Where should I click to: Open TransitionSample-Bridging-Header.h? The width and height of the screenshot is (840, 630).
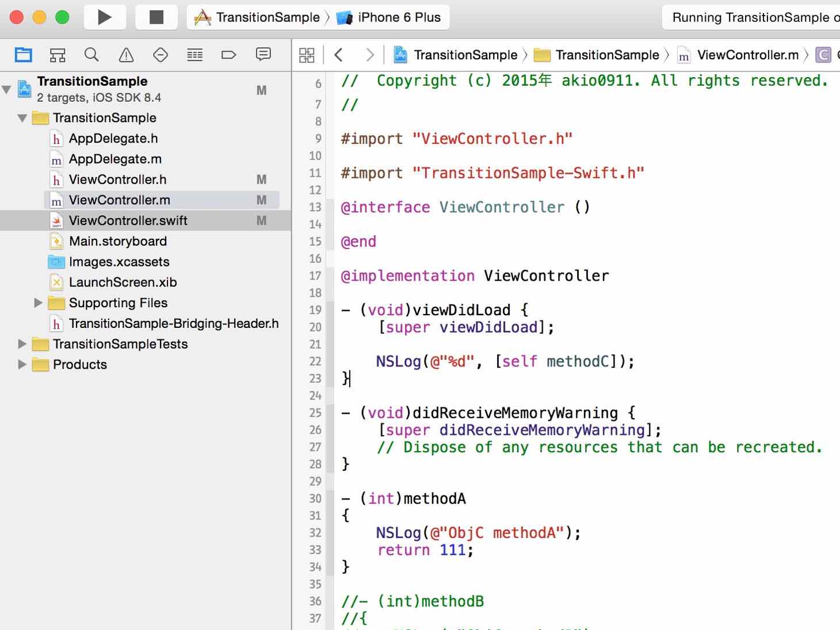[x=174, y=324]
